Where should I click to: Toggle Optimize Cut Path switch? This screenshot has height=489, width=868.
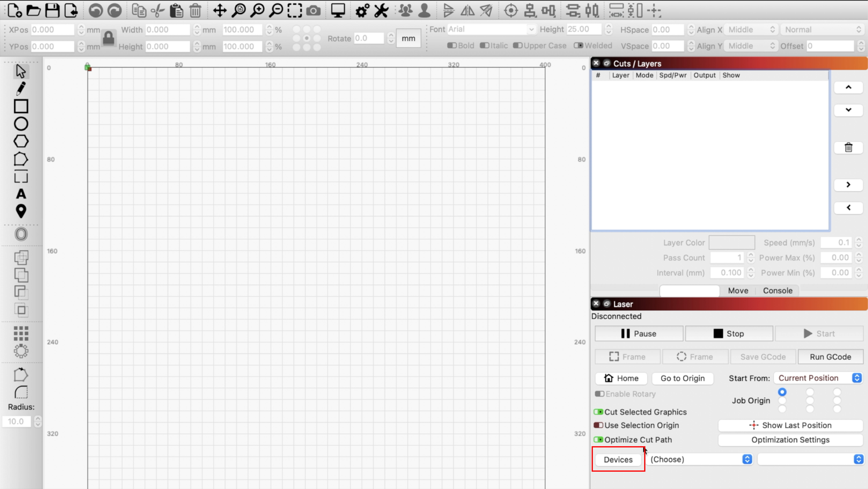(598, 440)
